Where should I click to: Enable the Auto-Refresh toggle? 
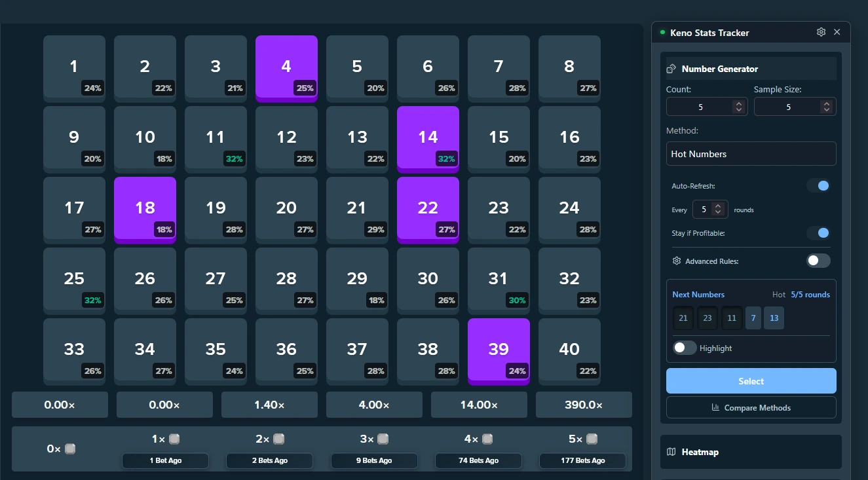pyautogui.click(x=818, y=185)
